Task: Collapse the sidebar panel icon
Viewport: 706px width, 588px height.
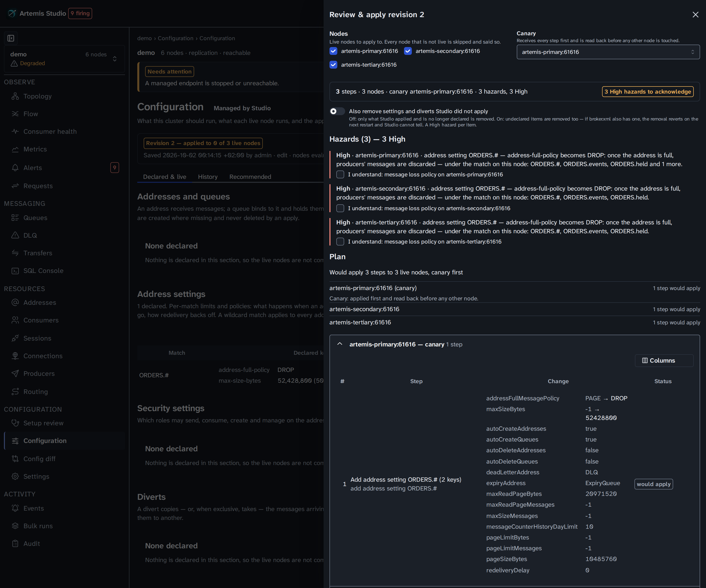Action: click(x=11, y=38)
